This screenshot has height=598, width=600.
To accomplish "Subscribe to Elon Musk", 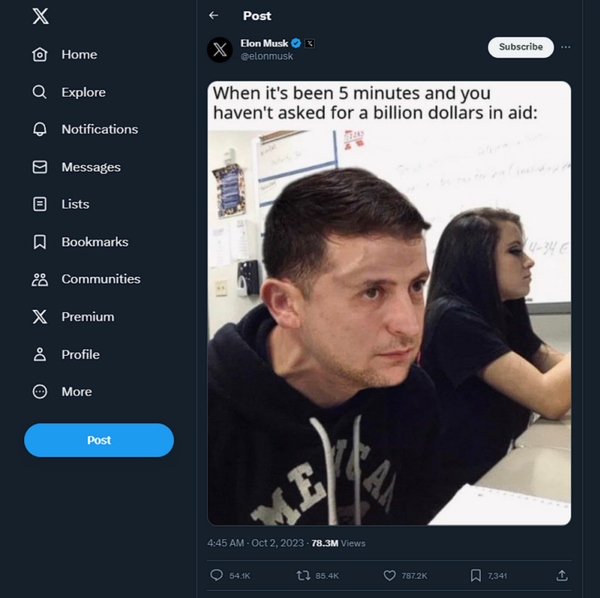I will (x=520, y=47).
